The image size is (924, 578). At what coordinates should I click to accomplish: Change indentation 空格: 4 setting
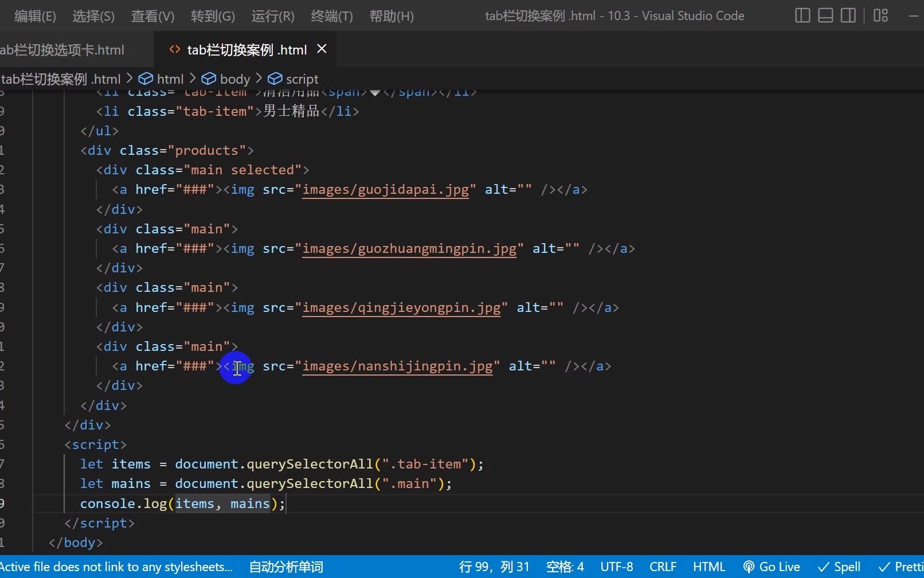565,567
